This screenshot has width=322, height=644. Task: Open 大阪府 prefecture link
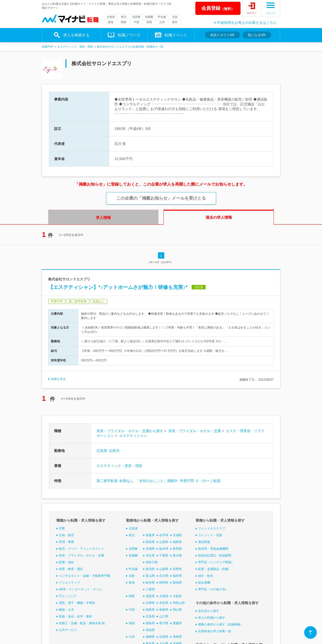coord(176,596)
